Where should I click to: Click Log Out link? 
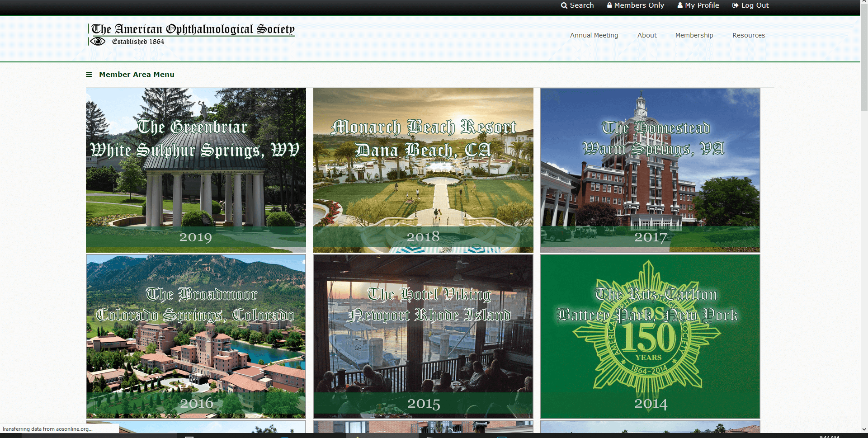(750, 5)
